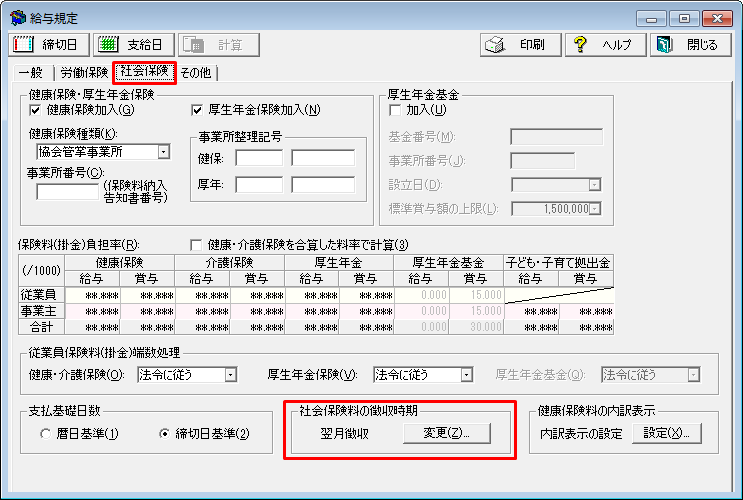
Task: Click the 給与規定 title bar app icon
Action: pyautogui.click(x=17, y=17)
